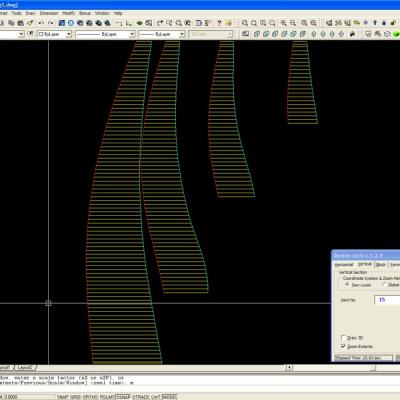
Task: Open the Modify menu
Action: pyautogui.click(x=69, y=13)
